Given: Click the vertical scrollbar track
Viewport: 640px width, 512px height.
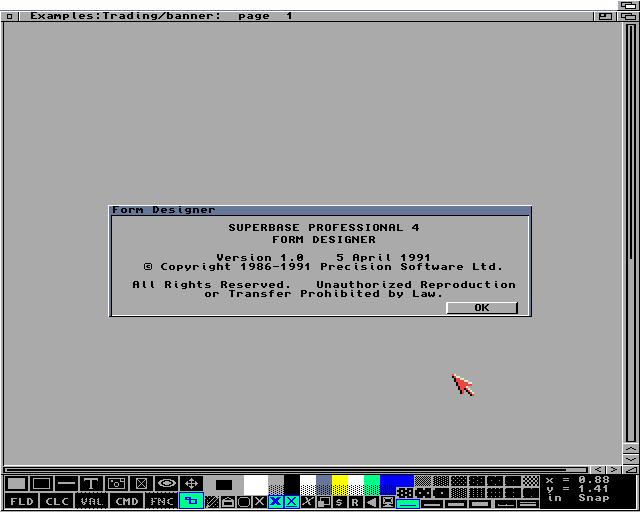Looking at the screenshot, I should [x=631, y=233].
